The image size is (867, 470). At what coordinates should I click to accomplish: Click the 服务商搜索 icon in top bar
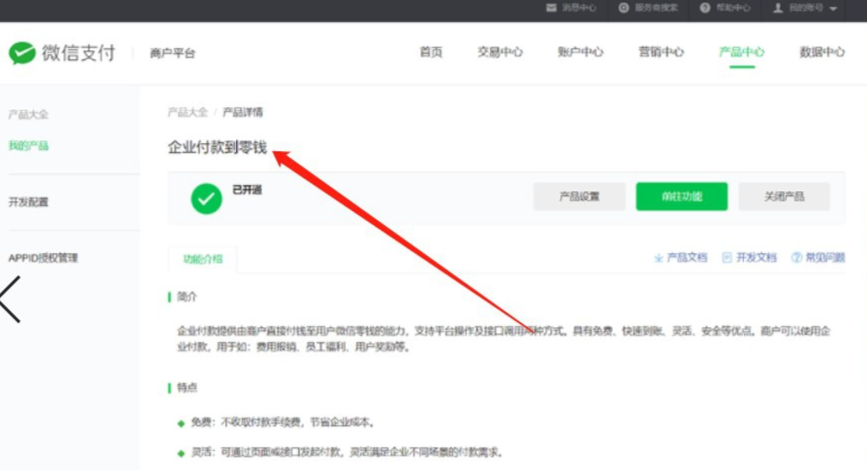[624, 8]
